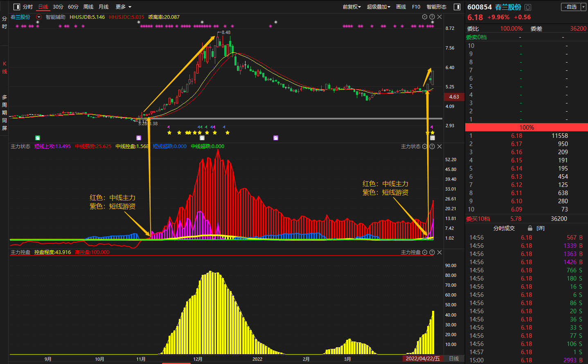Toggle the left sidebar panel icon
The image size is (588, 364).
tap(17, 7)
